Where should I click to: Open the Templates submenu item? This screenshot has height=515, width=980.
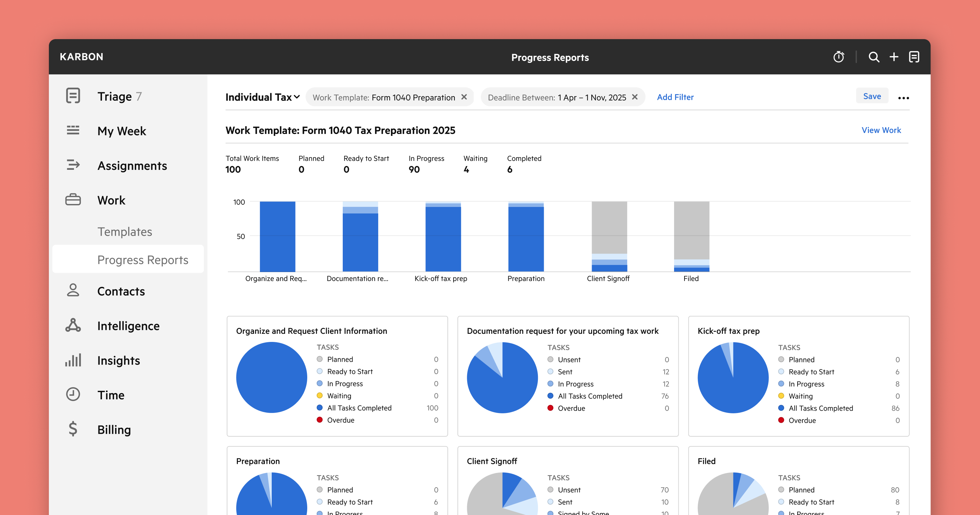pos(125,231)
